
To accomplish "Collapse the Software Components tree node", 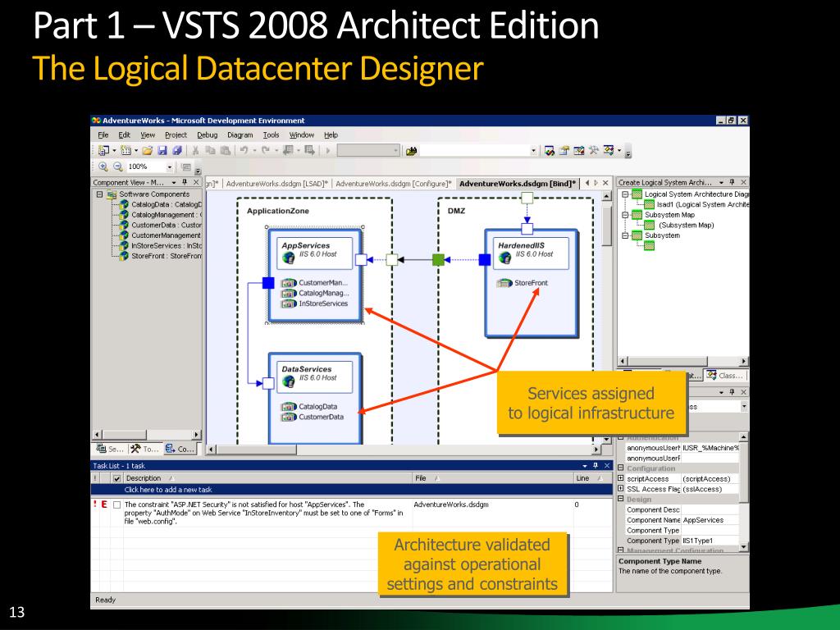I will click(x=99, y=194).
